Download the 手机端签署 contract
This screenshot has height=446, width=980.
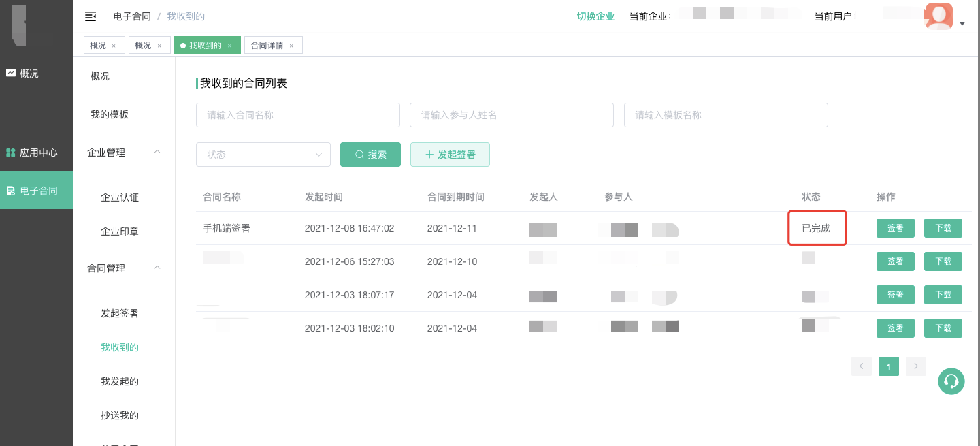(x=943, y=228)
